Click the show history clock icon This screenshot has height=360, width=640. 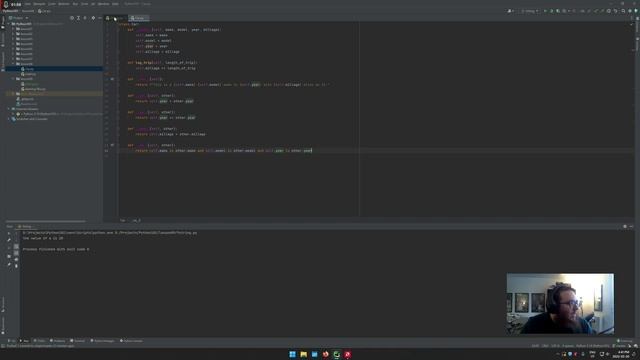point(609,11)
